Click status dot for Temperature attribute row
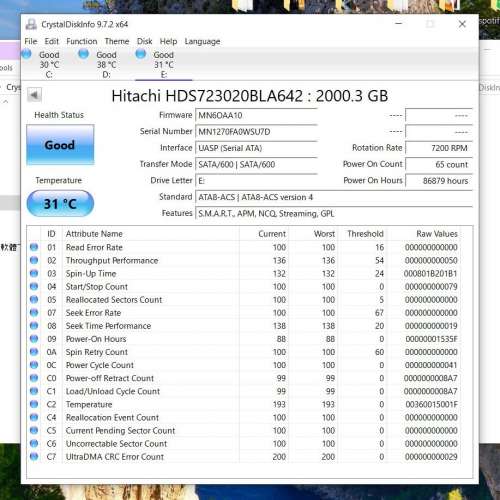500x500 pixels. pos(34,404)
